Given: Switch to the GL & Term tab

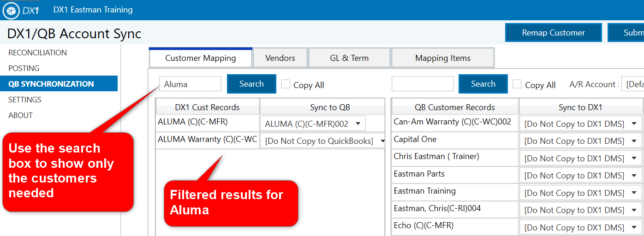Looking at the screenshot, I should [349, 58].
